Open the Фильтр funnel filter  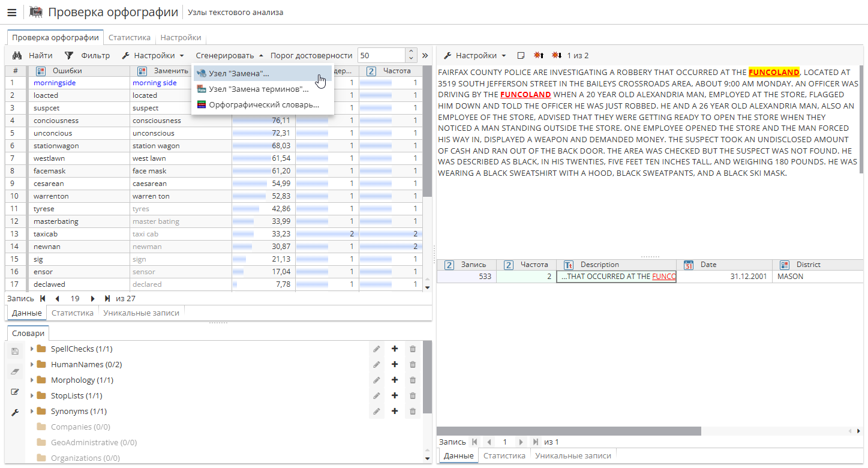point(88,56)
